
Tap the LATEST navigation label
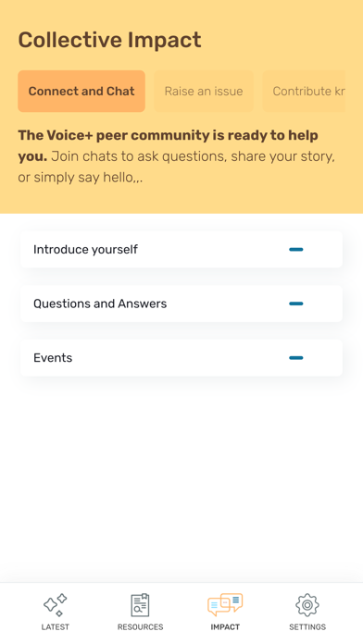click(x=56, y=626)
